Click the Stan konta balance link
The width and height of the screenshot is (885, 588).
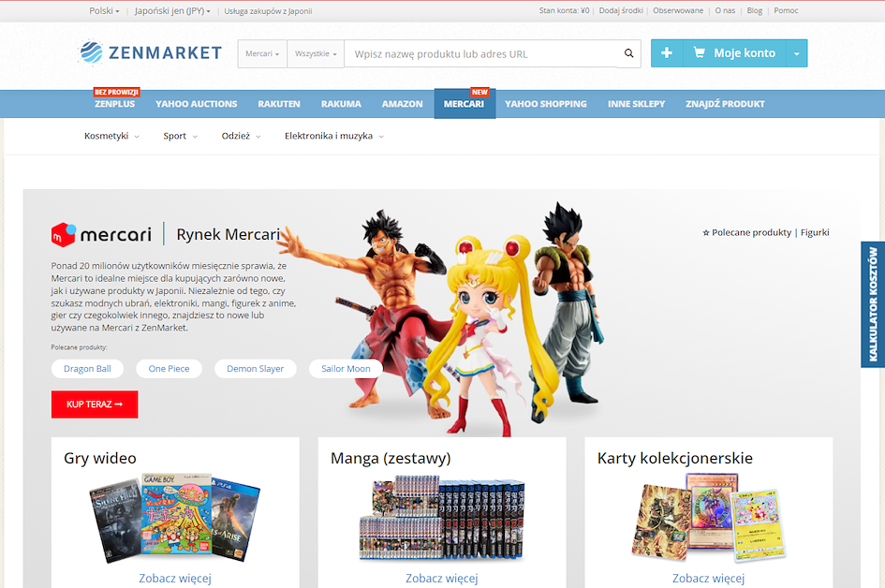tap(564, 10)
